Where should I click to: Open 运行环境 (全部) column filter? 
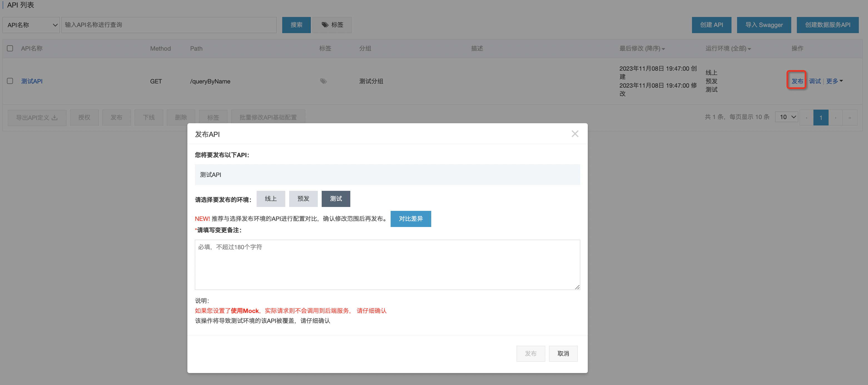[x=728, y=49]
